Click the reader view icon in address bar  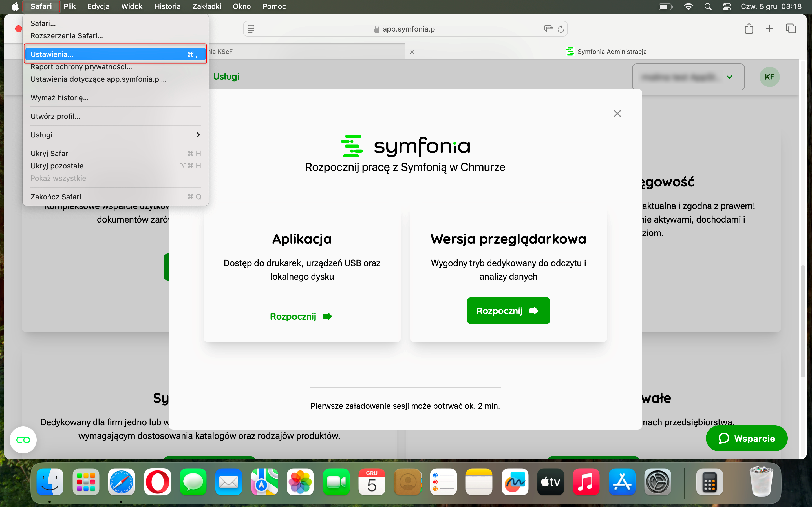251,29
